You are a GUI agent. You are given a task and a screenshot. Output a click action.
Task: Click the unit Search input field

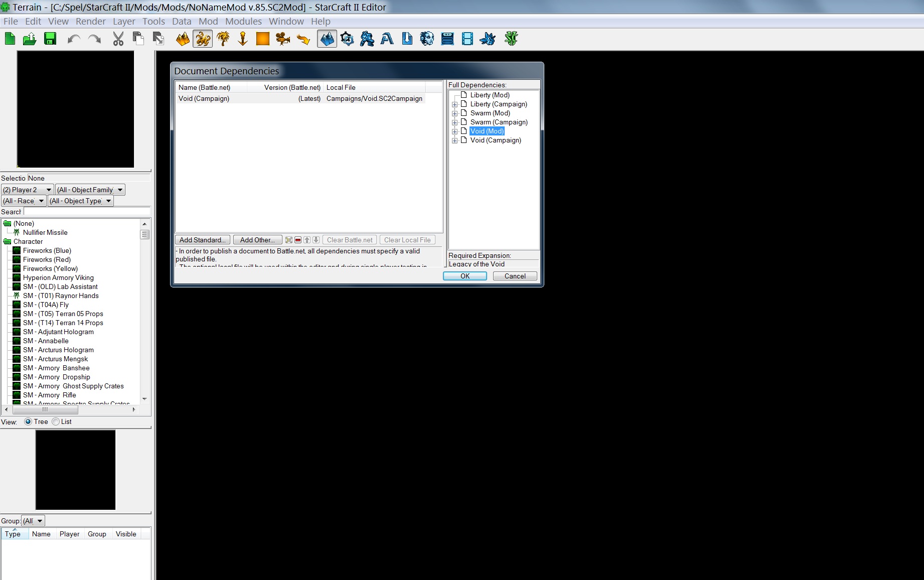coord(87,212)
